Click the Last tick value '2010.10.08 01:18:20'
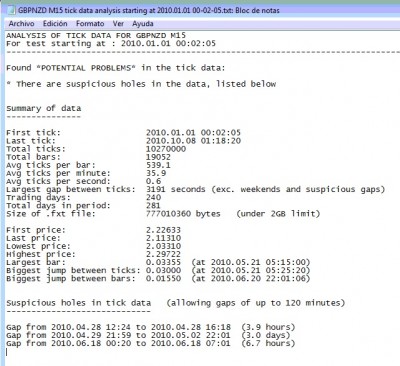400x366 pixels. pos(193,141)
